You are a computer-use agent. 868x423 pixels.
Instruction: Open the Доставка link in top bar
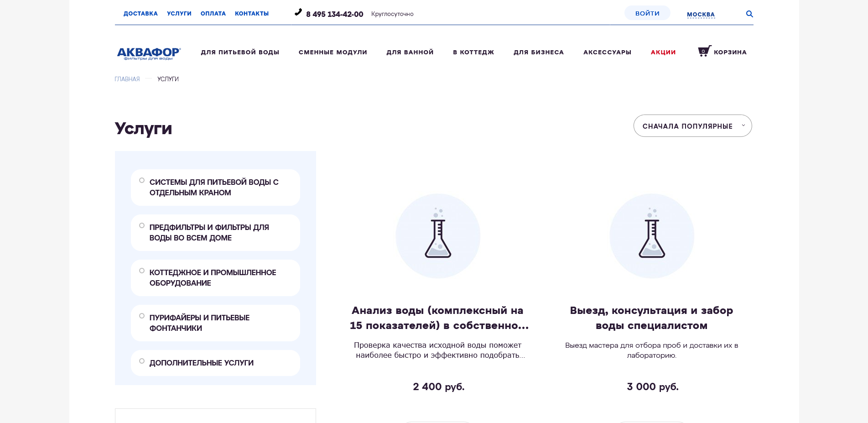(140, 14)
